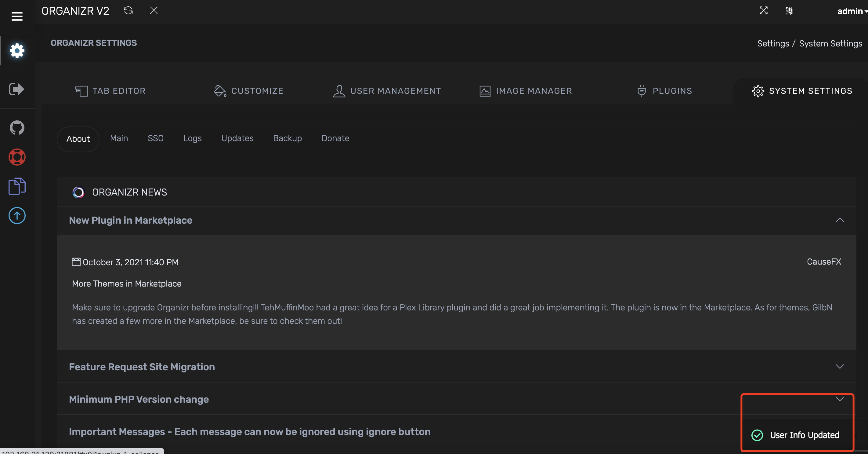Click the Settings breadcrumb link
Screen dimensions: 868x454
point(773,43)
